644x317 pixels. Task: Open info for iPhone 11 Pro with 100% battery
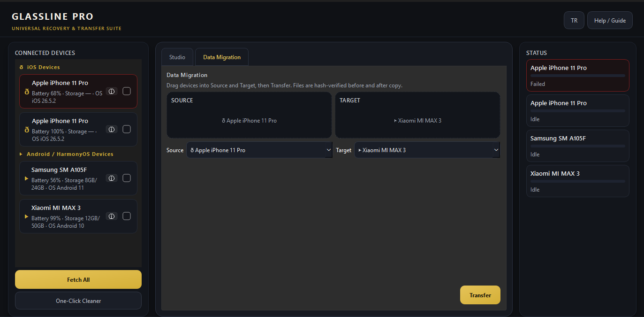pyautogui.click(x=112, y=129)
